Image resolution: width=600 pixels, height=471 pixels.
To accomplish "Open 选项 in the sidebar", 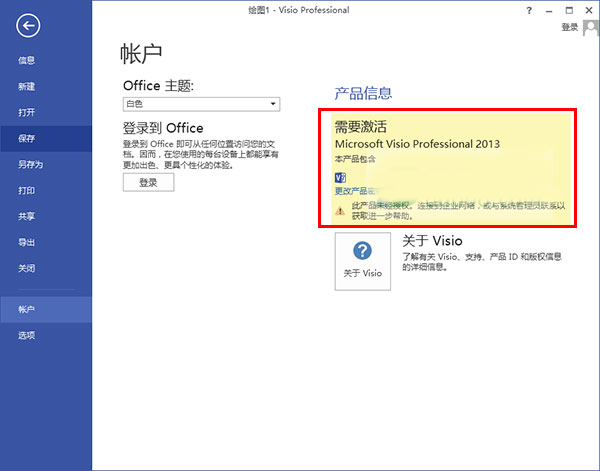I will (x=46, y=335).
